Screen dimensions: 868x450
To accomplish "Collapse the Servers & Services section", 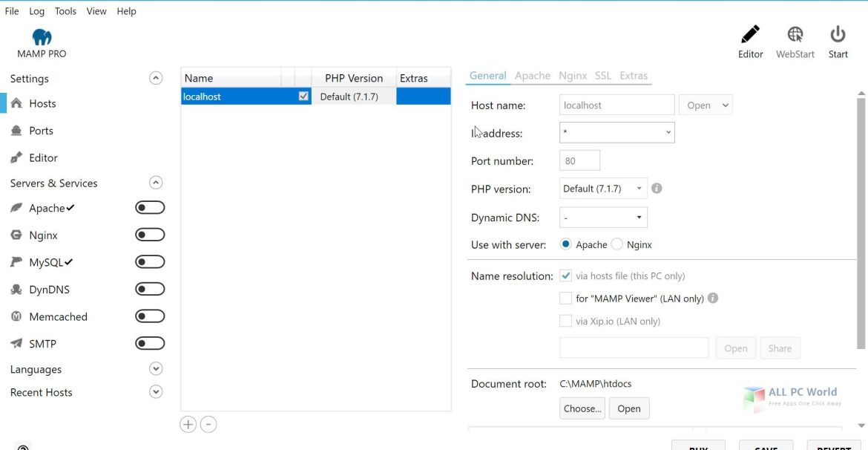I will [156, 183].
